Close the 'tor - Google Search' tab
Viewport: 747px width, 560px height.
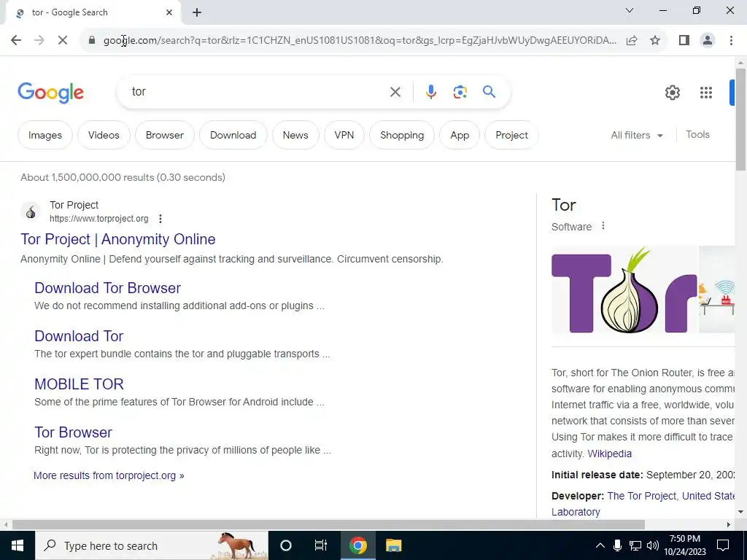[169, 12]
